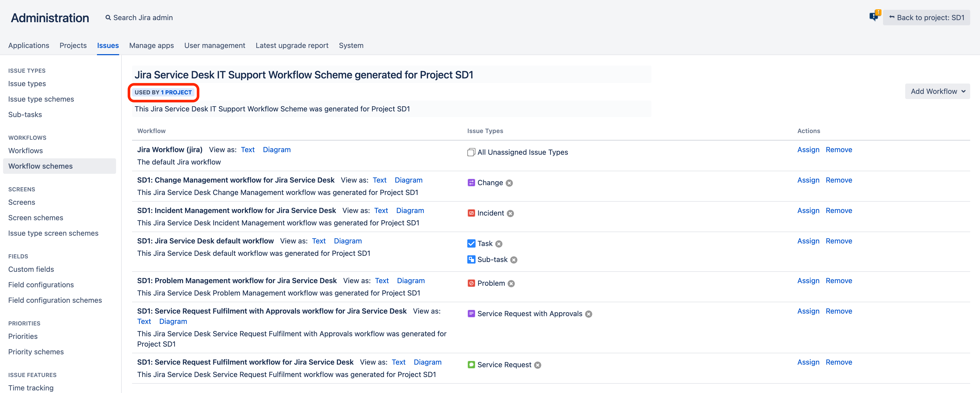Click the x icon beside Sub-task
Image resolution: width=980 pixels, height=393 pixels.
(513, 260)
